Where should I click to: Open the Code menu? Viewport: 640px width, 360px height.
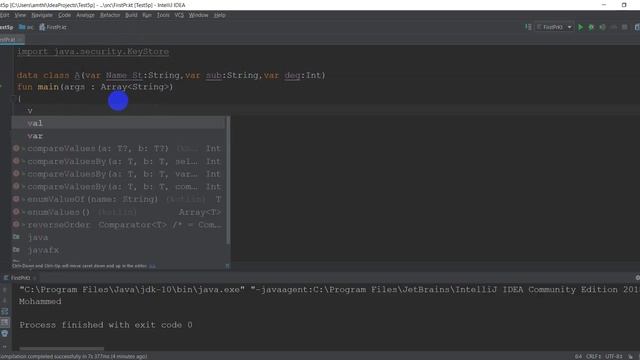(x=64, y=15)
